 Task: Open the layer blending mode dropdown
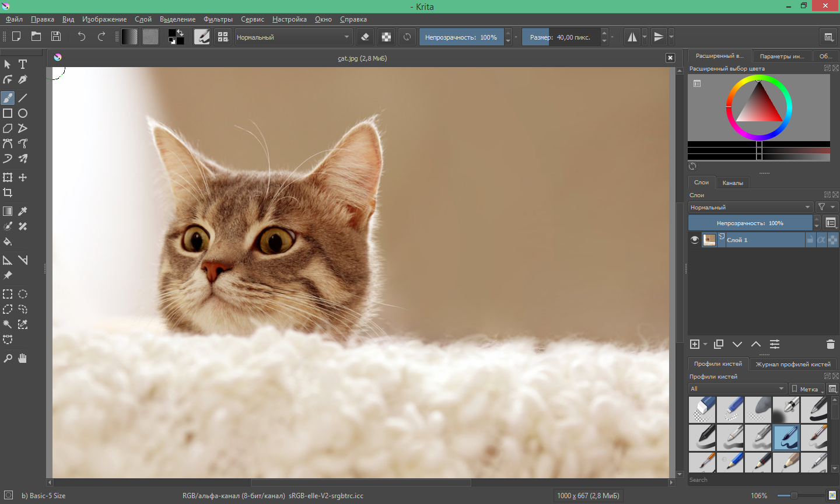[x=750, y=207]
